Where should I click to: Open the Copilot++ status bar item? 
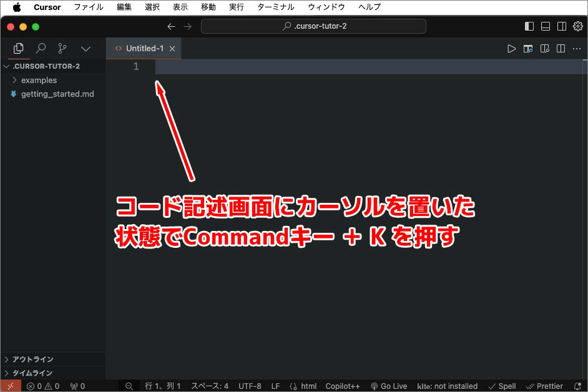(342, 386)
